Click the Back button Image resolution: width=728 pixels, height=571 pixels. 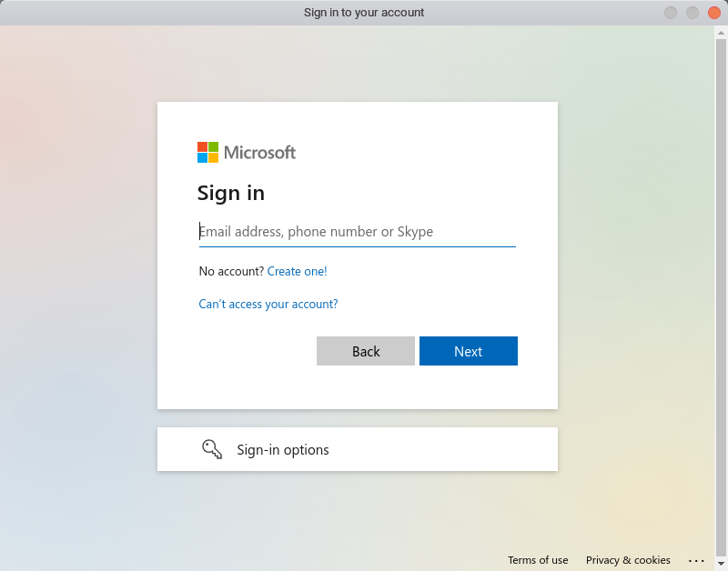click(366, 351)
